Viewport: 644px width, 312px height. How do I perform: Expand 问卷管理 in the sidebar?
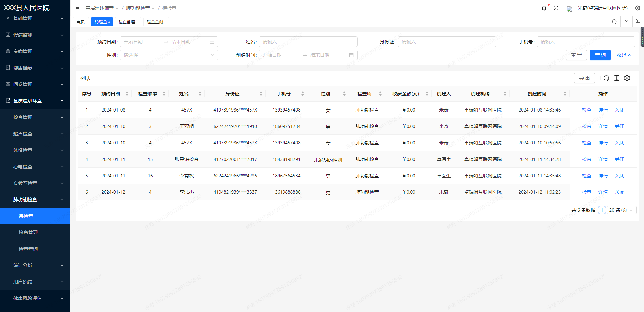tap(35, 84)
